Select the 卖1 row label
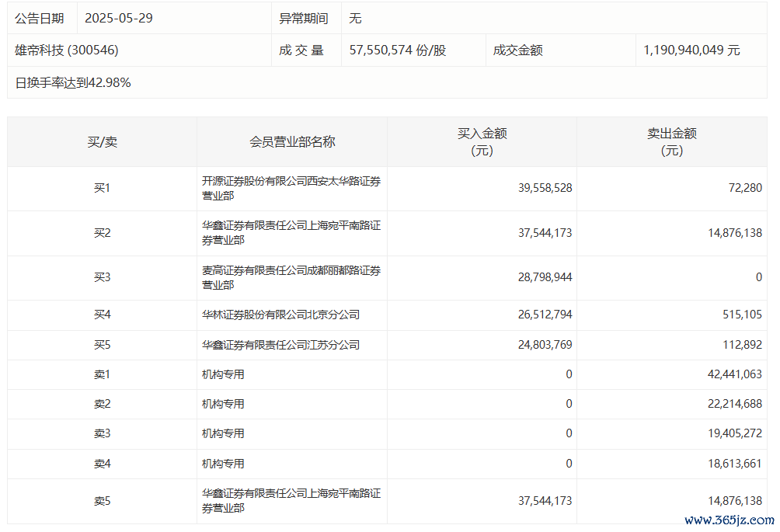This screenshot has width=780, height=532. click(x=102, y=374)
